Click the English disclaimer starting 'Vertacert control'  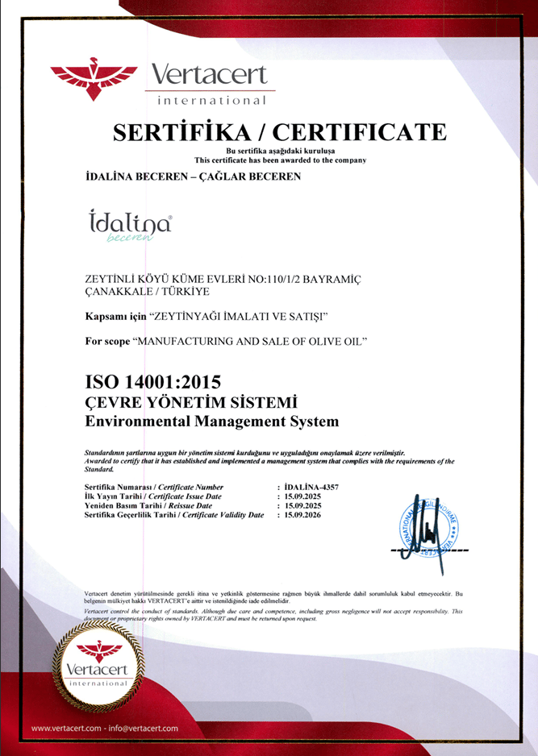click(x=273, y=615)
